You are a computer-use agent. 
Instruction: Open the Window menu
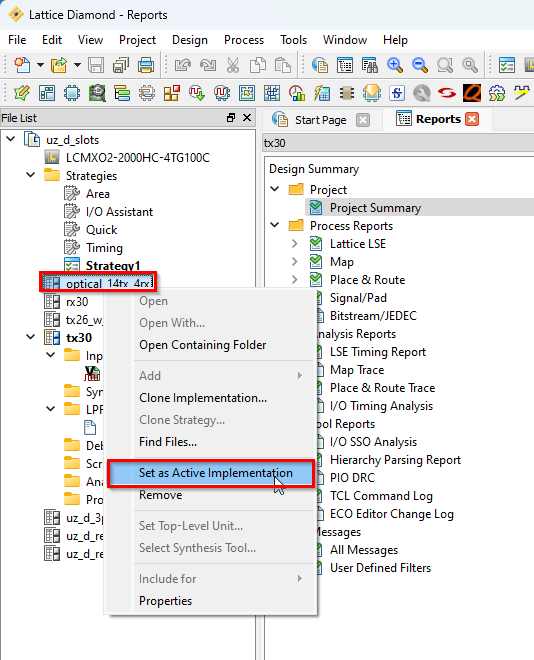click(345, 40)
